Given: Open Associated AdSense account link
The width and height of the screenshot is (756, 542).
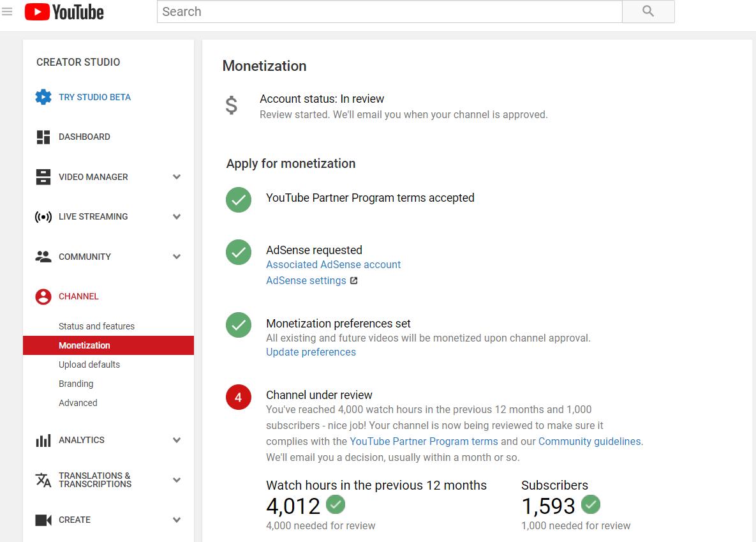Looking at the screenshot, I should point(333,264).
